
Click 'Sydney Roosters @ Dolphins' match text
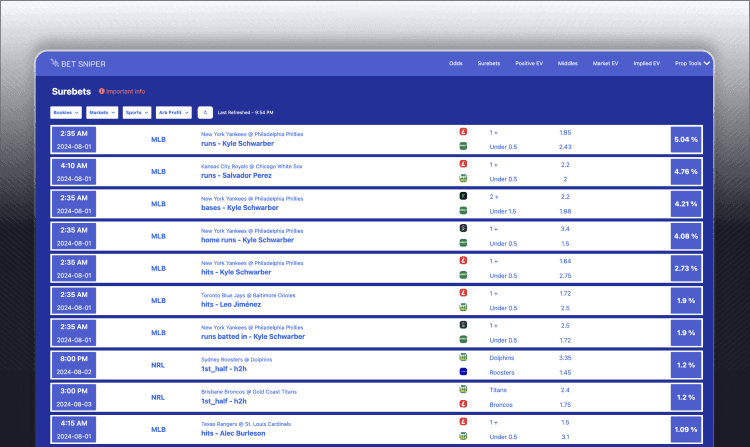click(236, 360)
